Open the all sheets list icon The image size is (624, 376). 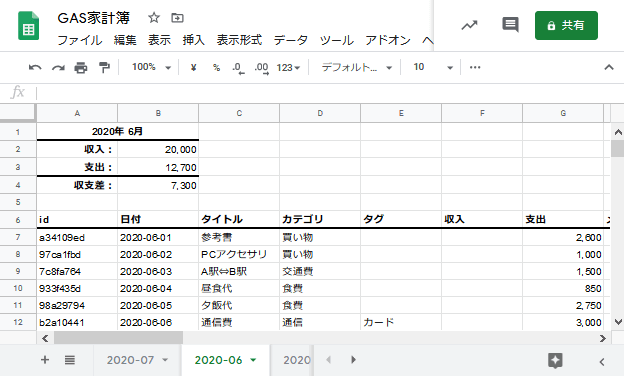coord(70,360)
